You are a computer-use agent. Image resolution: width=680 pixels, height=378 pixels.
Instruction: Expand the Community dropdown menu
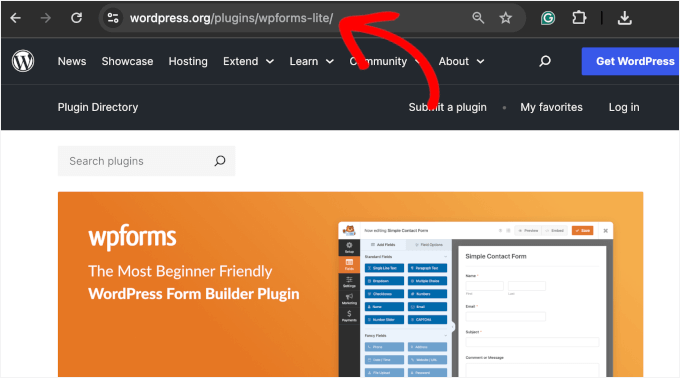click(x=385, y=62)
